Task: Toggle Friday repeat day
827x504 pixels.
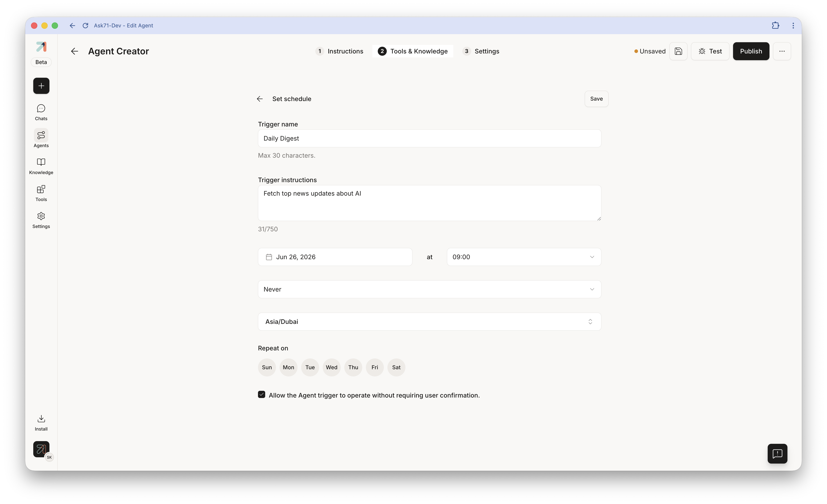Action: [x=375, y=367]
